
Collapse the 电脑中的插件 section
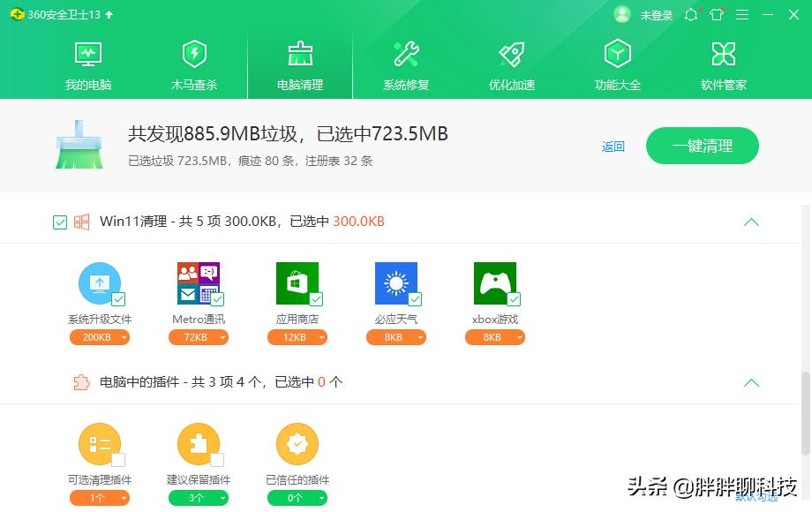coord(751,382)
